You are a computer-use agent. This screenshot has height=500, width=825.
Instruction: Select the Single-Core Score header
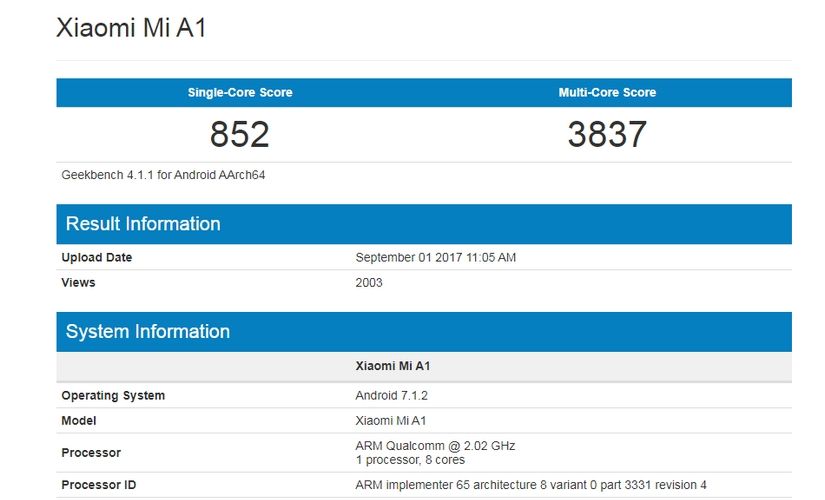pos(240,93)
